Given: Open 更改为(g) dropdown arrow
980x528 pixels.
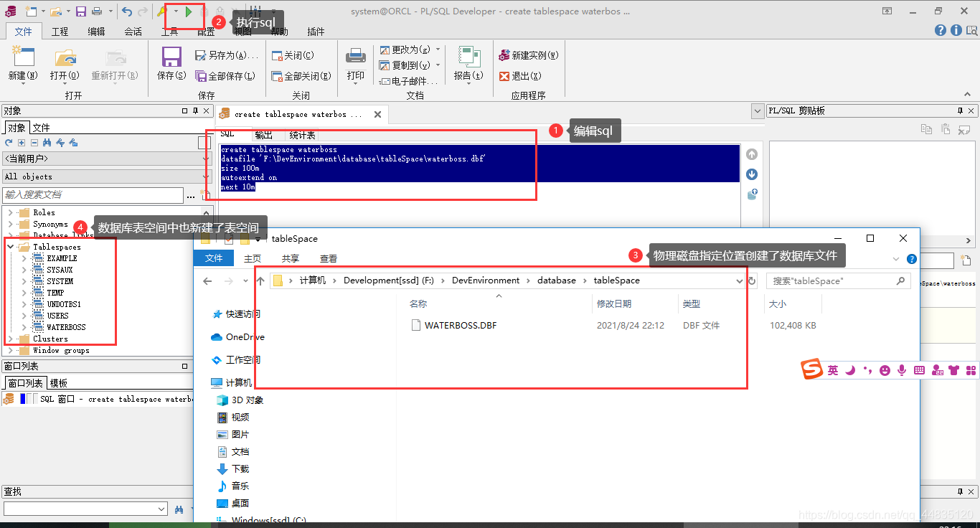Looking at the screenshot, I should (x=438, y=49).
